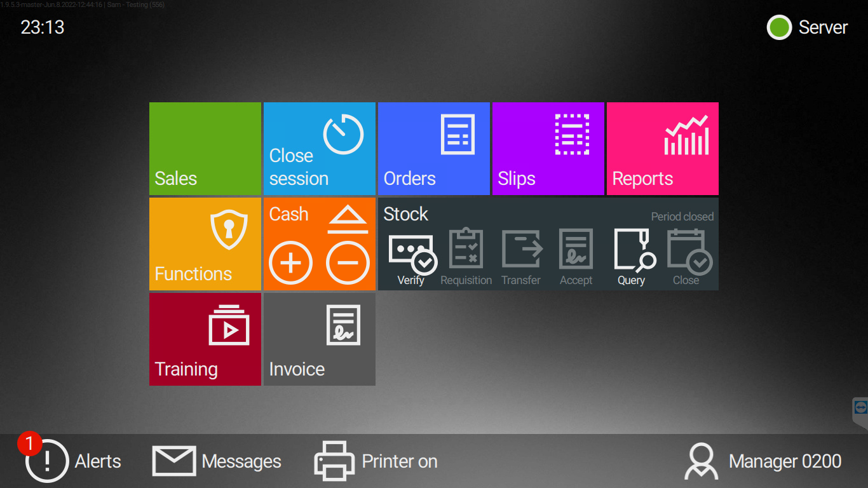Open the Sales tile
Image resolution: width=868 pixels, height=488 pixels.
click(205, 149)
